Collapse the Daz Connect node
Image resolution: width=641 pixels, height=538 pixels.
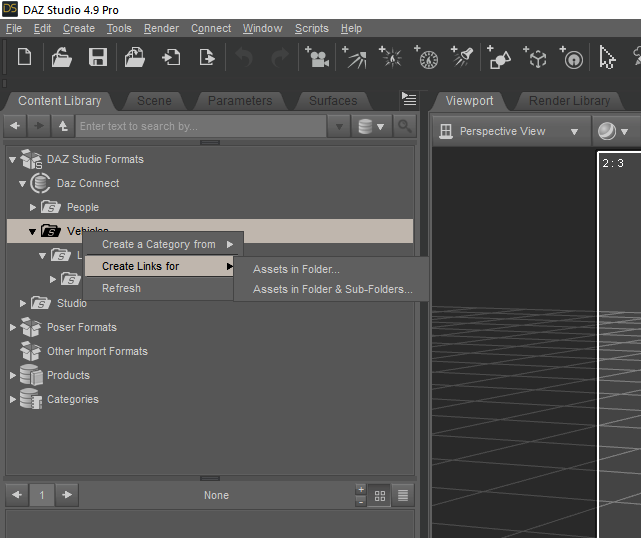[22, 184]
